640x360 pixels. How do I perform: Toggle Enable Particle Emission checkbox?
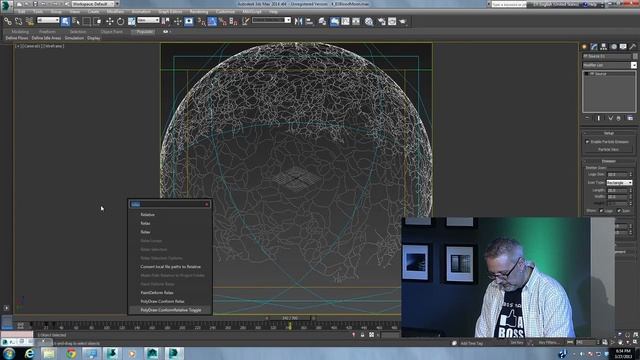pos(587,142)
